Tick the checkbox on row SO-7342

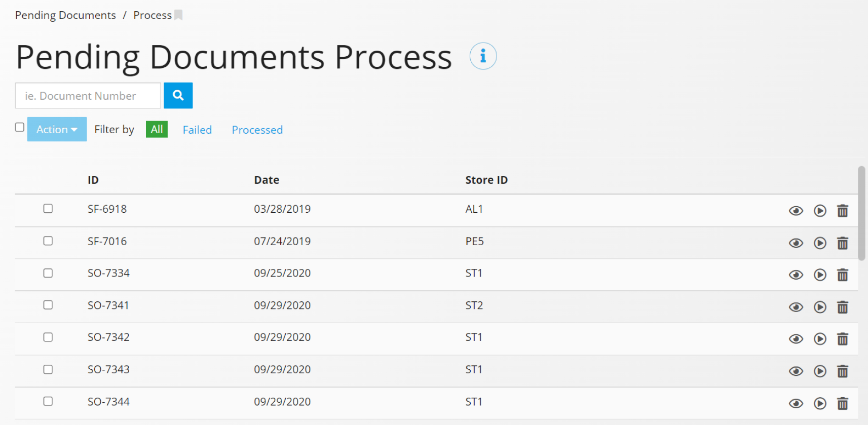[x=48, y=337]
